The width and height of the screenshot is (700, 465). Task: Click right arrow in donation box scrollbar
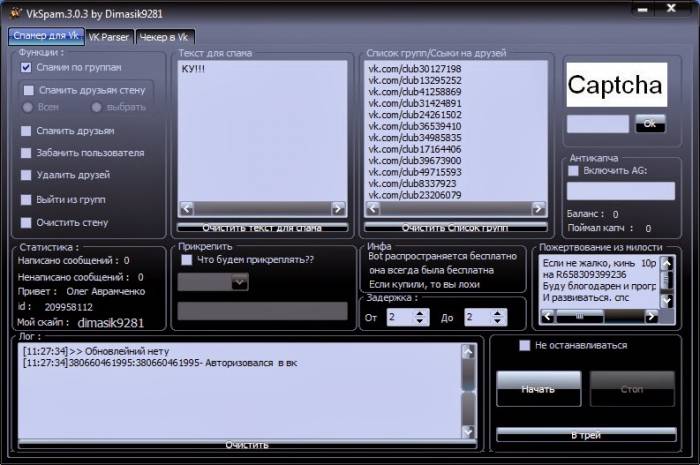tap(651, 316)
